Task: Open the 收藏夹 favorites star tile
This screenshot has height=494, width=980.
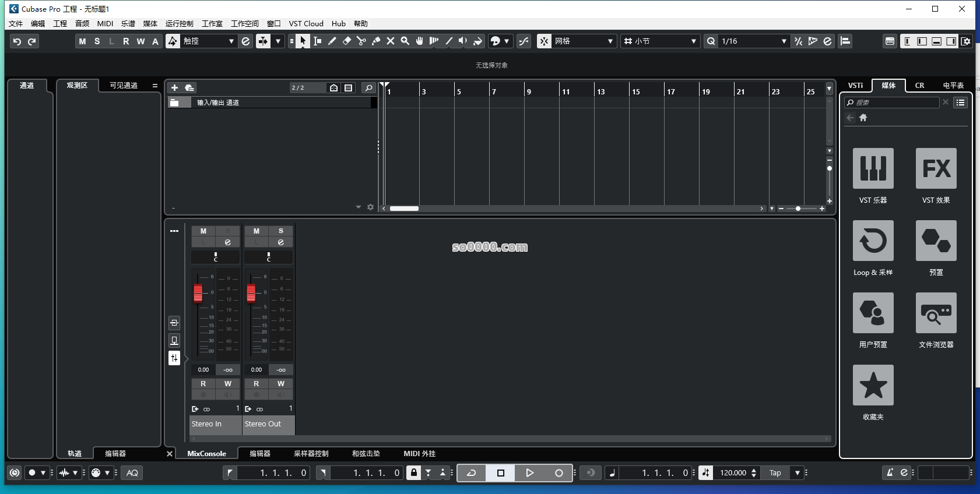Action: (873, 385)
